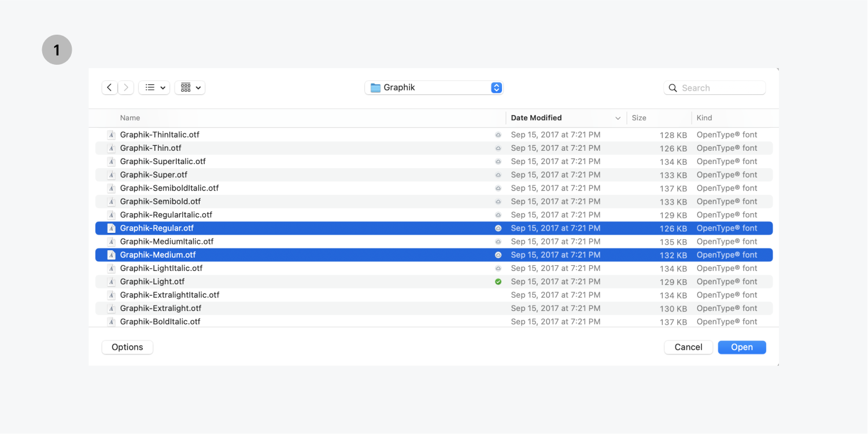The image size is (868, 434).
Task: Click the cloud status icon for Graphik-LightItalic.otf
Action: coord(498,268)
